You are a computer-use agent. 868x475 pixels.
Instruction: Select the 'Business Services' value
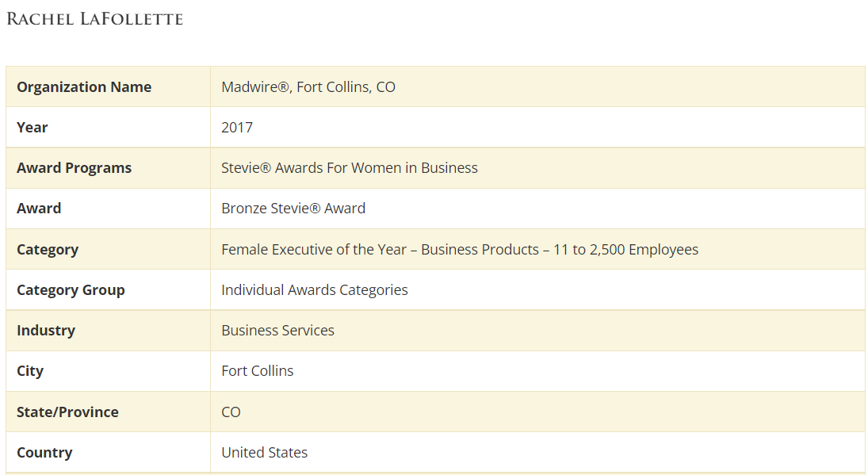(278, 330)
